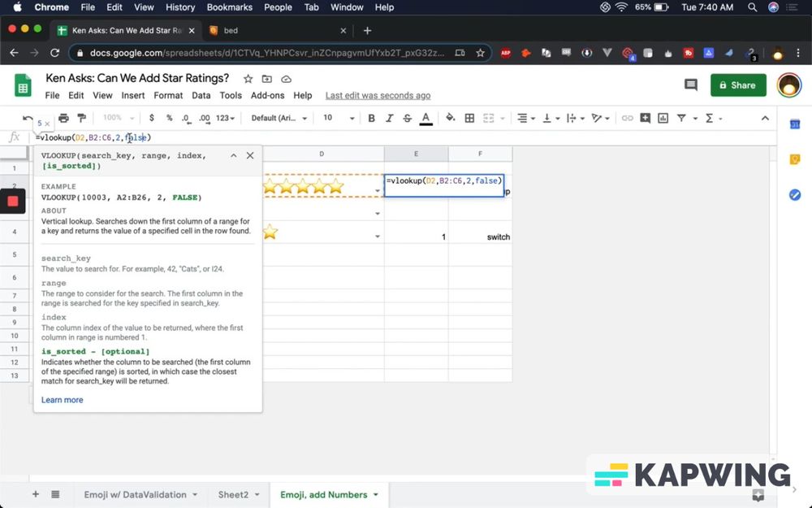Open Google Calendar from the right sidebar

(794, 124)
